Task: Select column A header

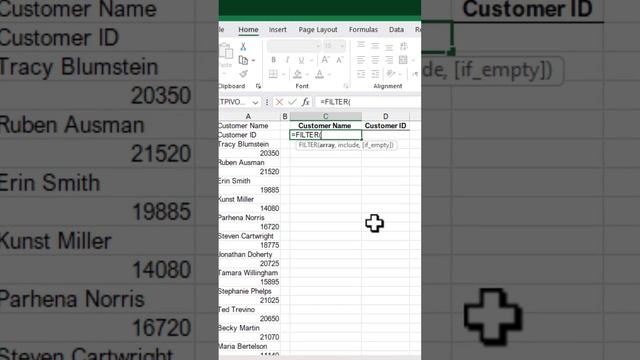Action: pos(248,116)
